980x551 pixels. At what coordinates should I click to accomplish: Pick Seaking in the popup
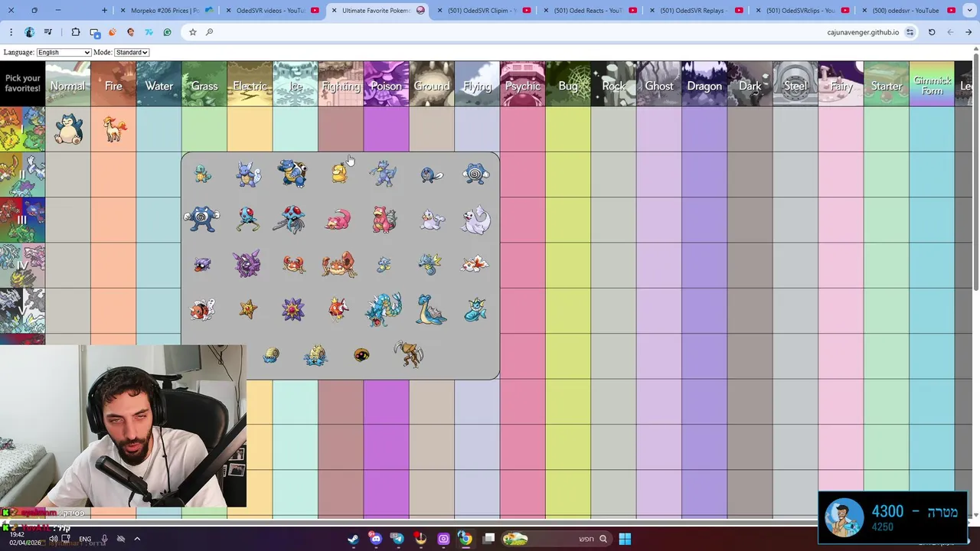tap(202, 310)
